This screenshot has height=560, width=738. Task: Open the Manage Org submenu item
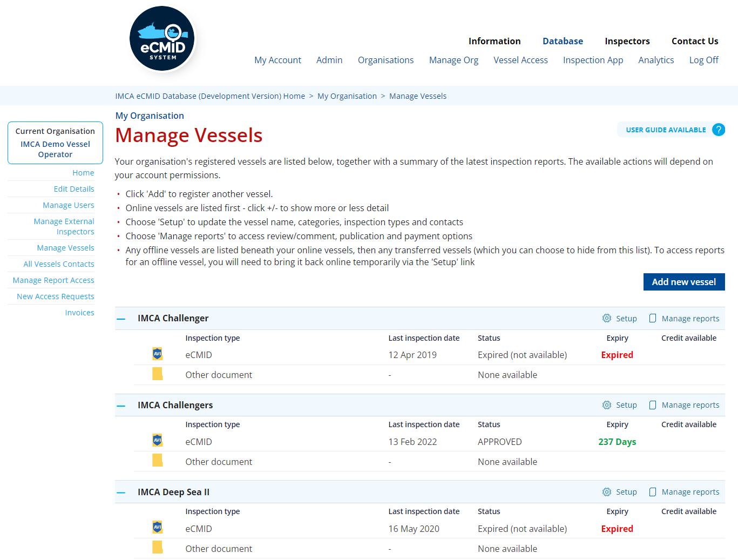pyautogui.click(x=453, y=60)
